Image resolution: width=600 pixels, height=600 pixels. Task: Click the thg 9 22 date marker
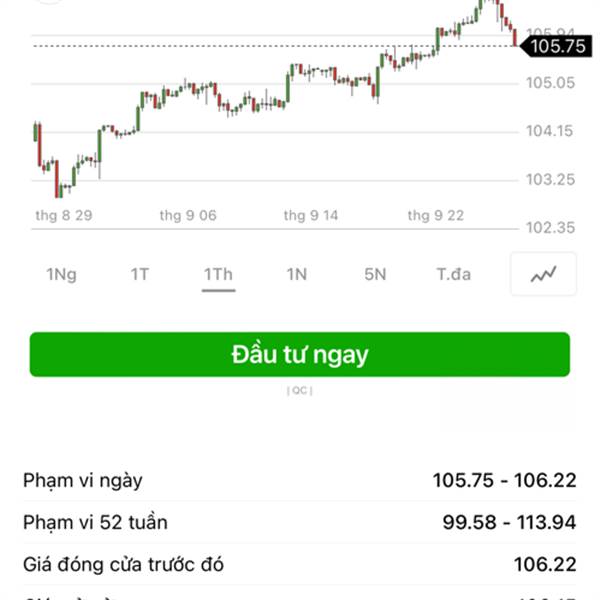click(x=435, y=215)
